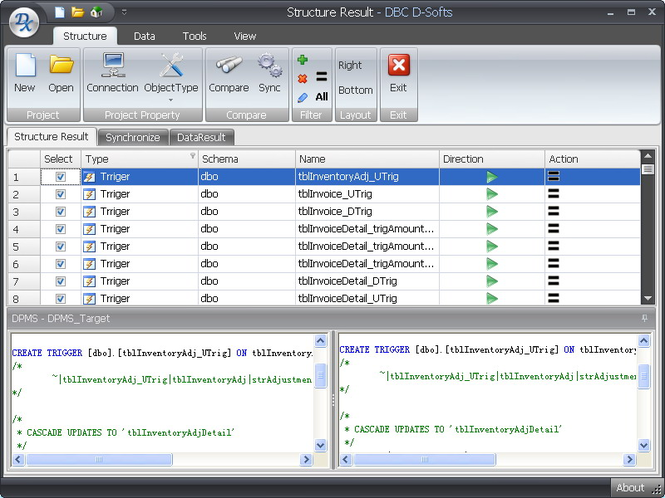Click the filter pin icon in the Type column header

point(193,156)
